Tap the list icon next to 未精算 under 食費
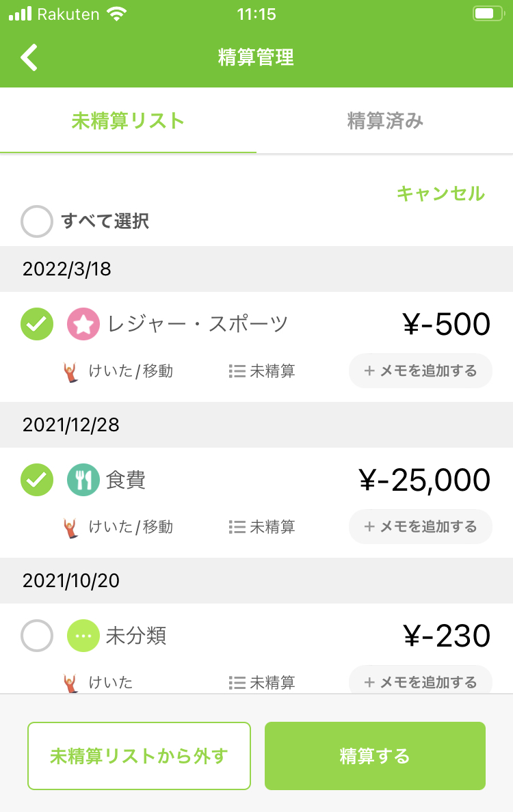The width and height of the screenshot is (513, 812). pyautogui.click(x=237, y=527)
